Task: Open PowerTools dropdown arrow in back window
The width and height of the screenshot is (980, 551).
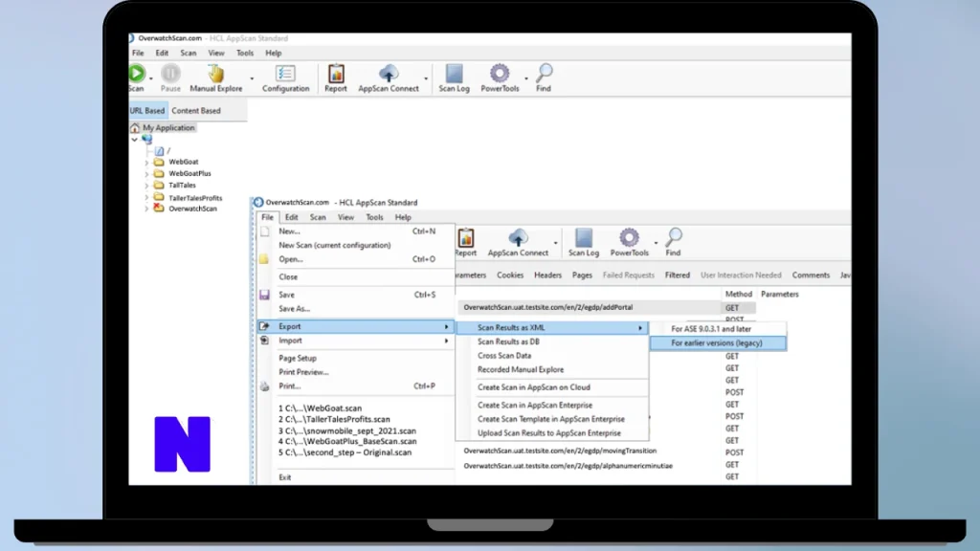Action: pos(526,78)
